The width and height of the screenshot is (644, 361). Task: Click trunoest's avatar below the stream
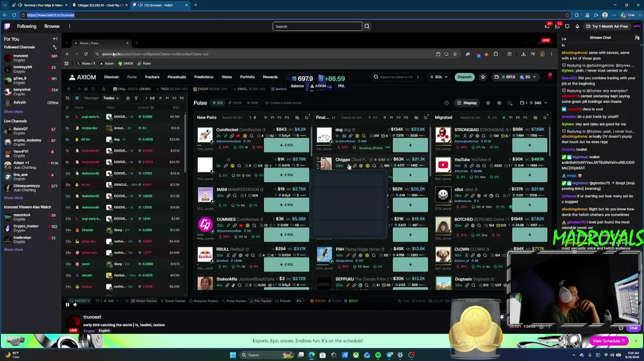click(73, 323)
